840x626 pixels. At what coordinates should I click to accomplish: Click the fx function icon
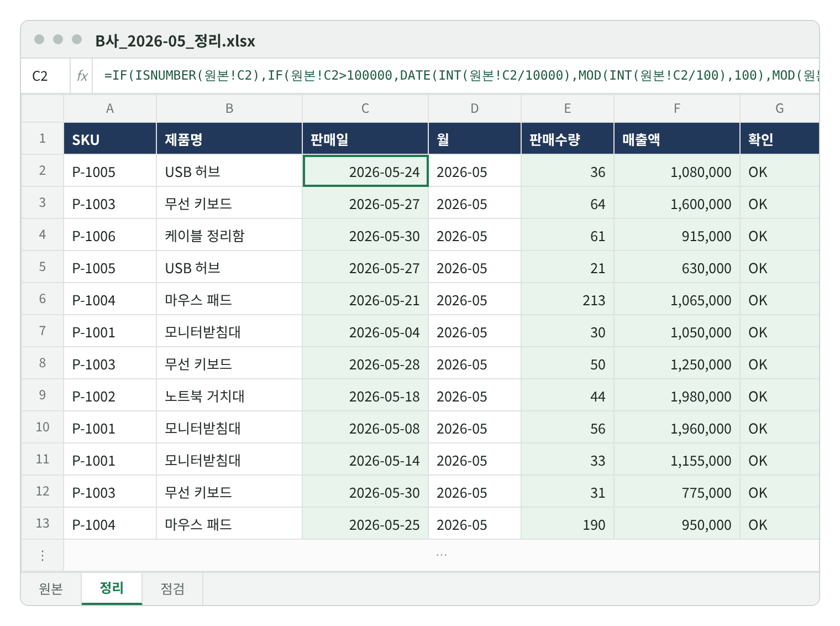click(82, 76)
